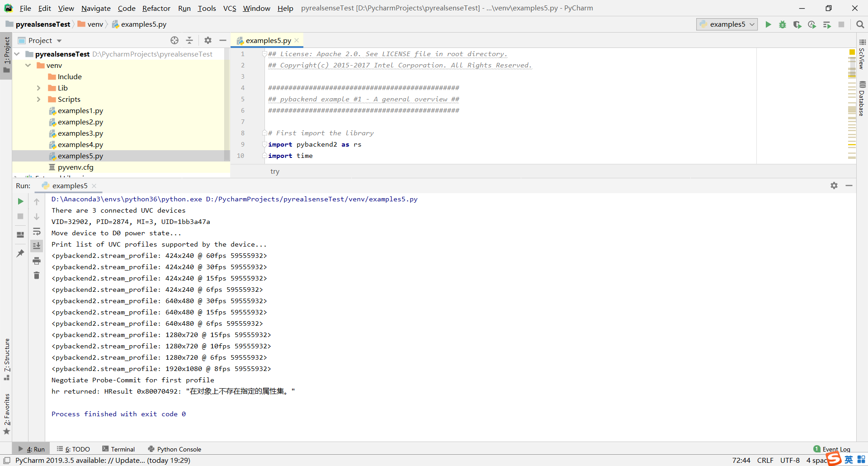Open the Terminal tool window

point(118,449)
